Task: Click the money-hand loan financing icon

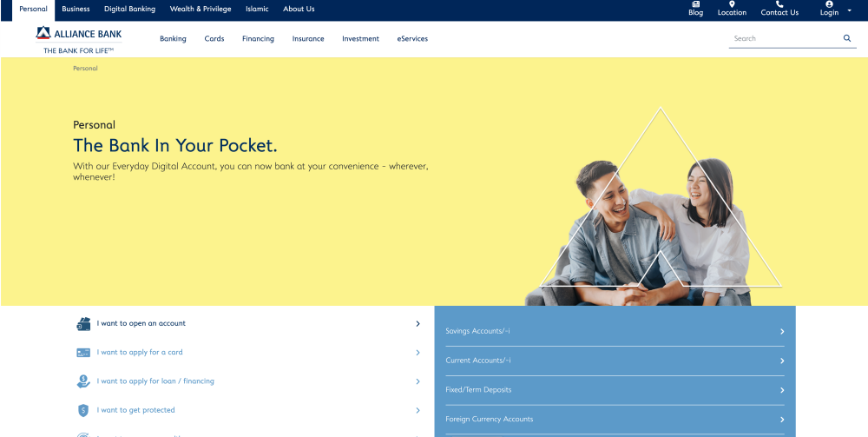Action: coord(83,381)
